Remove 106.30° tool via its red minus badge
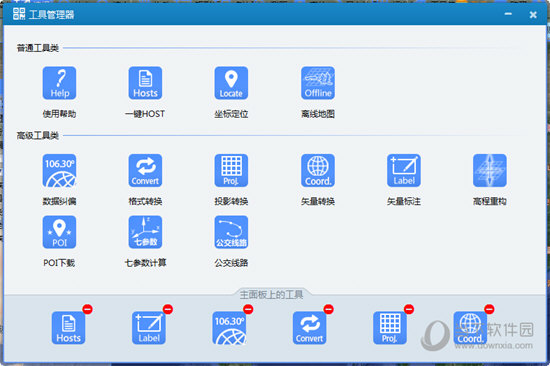The image size is (550, 366). (x=248, y=309)
